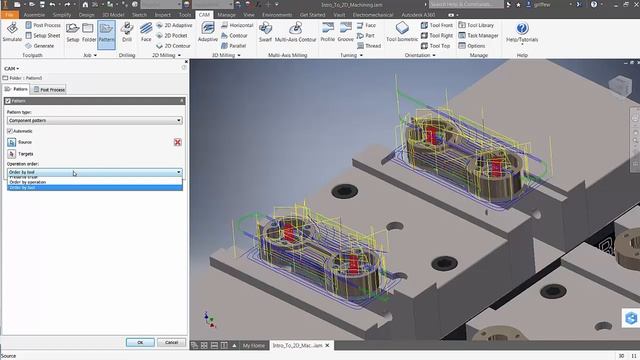
Task: Select the turning Thread operation
Action: click(x=369, y=46)
